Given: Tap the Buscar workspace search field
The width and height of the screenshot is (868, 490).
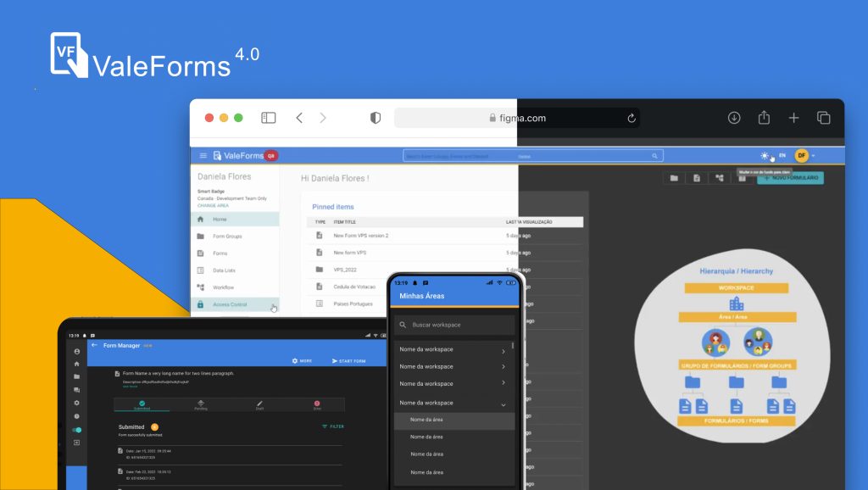Looking at the screenshot, I should 454,325.
